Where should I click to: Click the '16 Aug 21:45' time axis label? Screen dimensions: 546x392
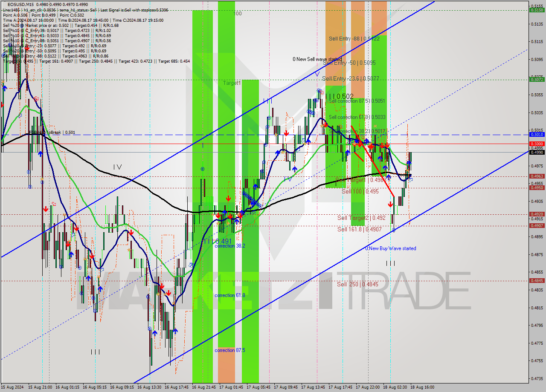(204, 387)
